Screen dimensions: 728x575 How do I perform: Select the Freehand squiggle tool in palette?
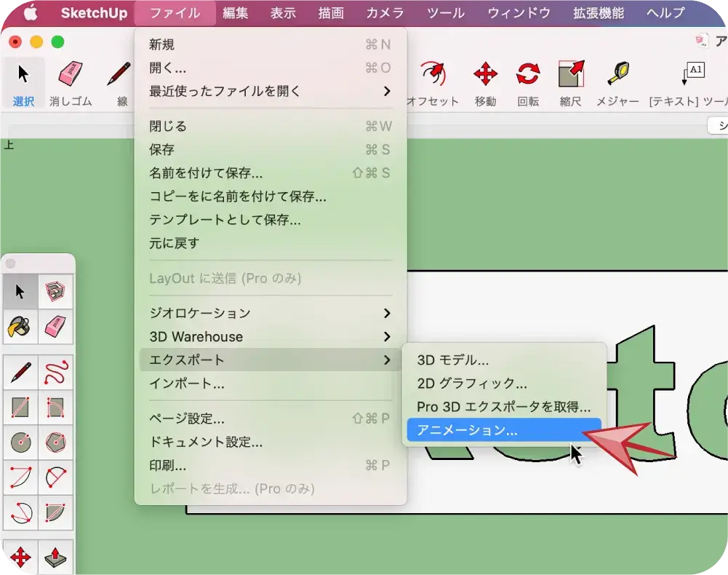tap(56, 372)
